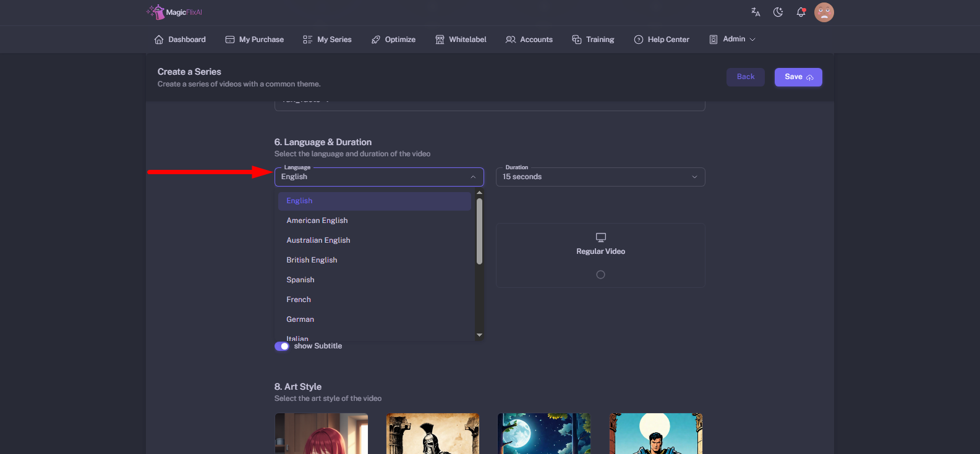Click the MagicFlixAI logo
The height and width of the screenshot is (454, 980).
tap(174, 12)
